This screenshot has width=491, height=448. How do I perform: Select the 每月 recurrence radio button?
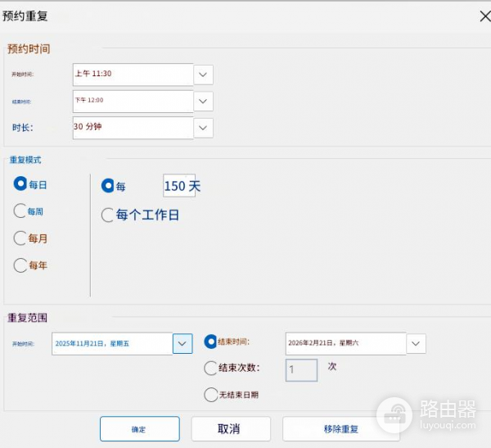(x=20, y=238)
